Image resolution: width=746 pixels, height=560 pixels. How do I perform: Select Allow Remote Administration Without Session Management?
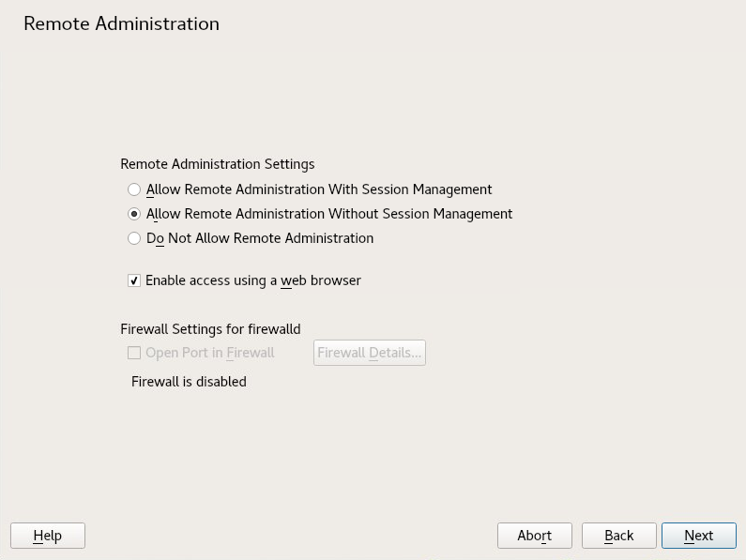[134, 214]
